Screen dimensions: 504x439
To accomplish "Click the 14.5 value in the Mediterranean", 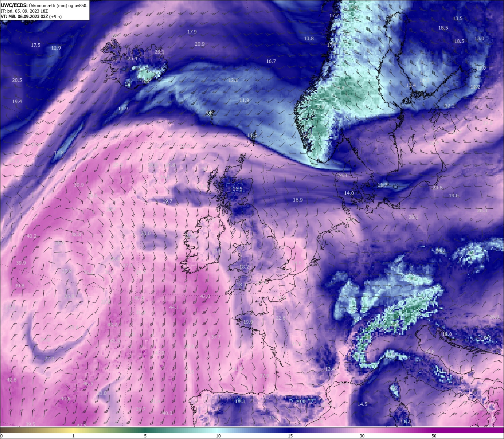I will click(362, 404).
